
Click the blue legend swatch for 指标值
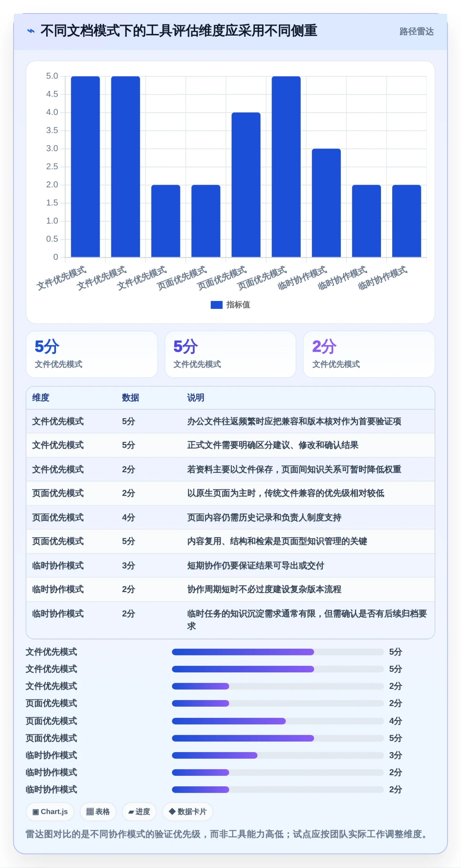[x=216, y=305]
